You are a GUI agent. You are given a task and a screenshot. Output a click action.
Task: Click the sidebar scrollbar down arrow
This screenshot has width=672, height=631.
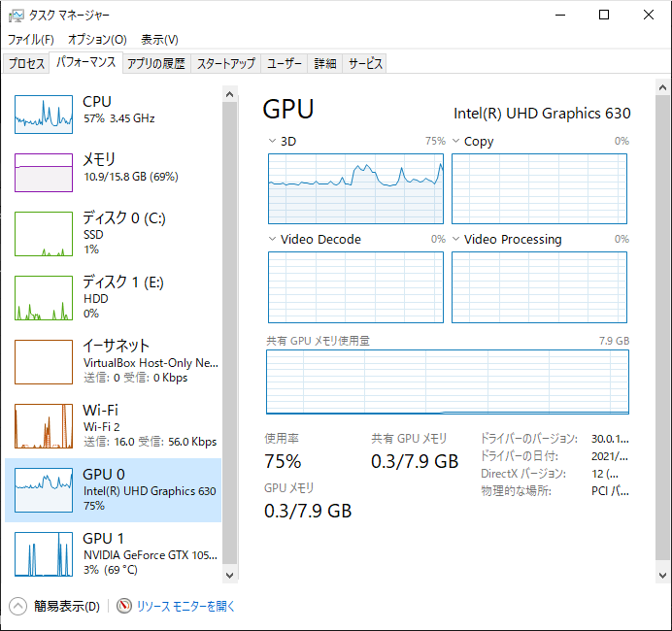point(230,575)
